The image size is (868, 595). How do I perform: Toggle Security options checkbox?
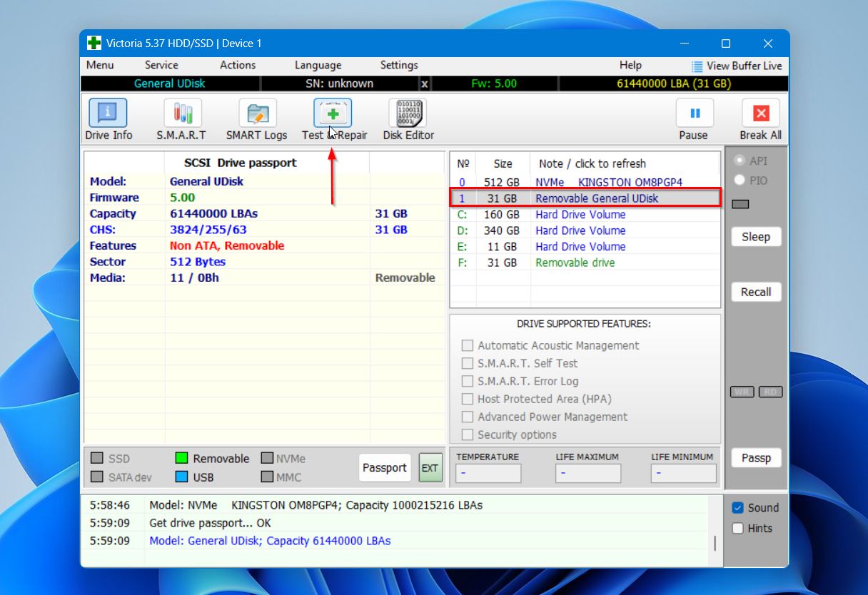coord(468,434)
